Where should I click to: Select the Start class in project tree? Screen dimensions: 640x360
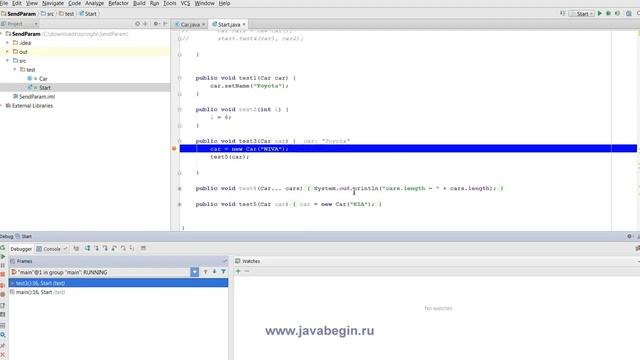[x=39, y=88]
